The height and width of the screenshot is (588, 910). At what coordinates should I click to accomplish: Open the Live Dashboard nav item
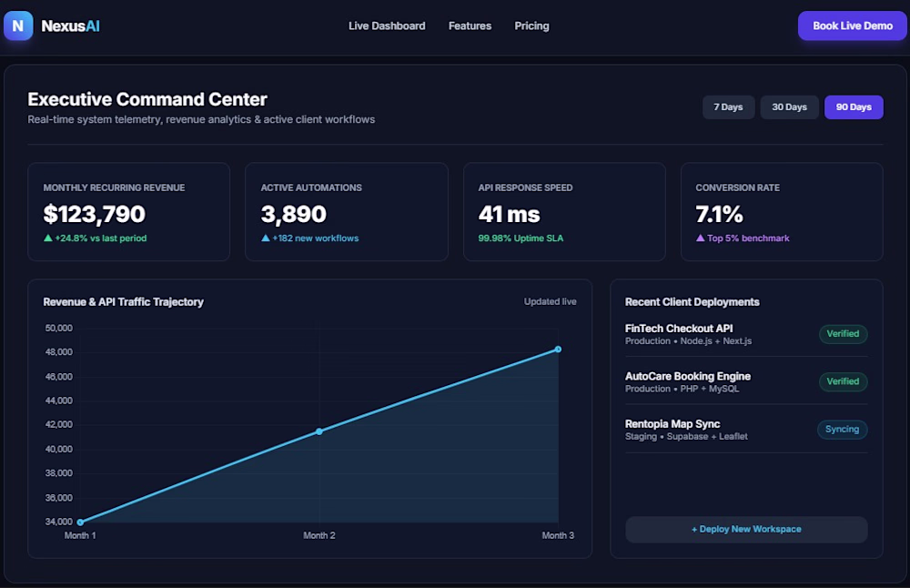(387, 26)
